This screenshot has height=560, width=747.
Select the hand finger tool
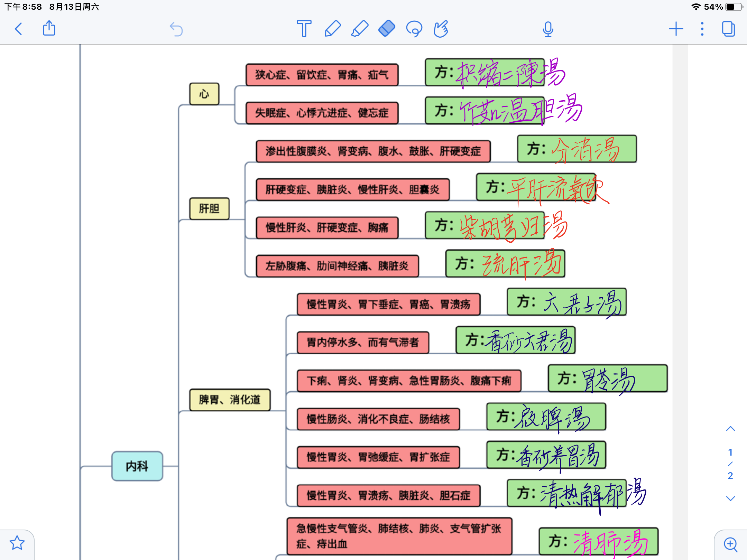coord(441,29)
